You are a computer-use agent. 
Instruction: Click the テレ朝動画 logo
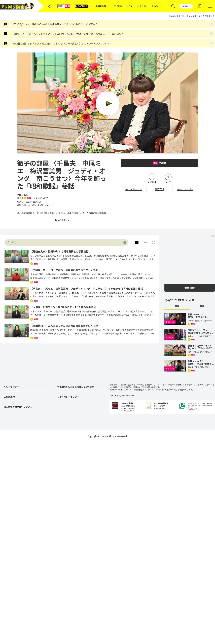coord(17,6)
